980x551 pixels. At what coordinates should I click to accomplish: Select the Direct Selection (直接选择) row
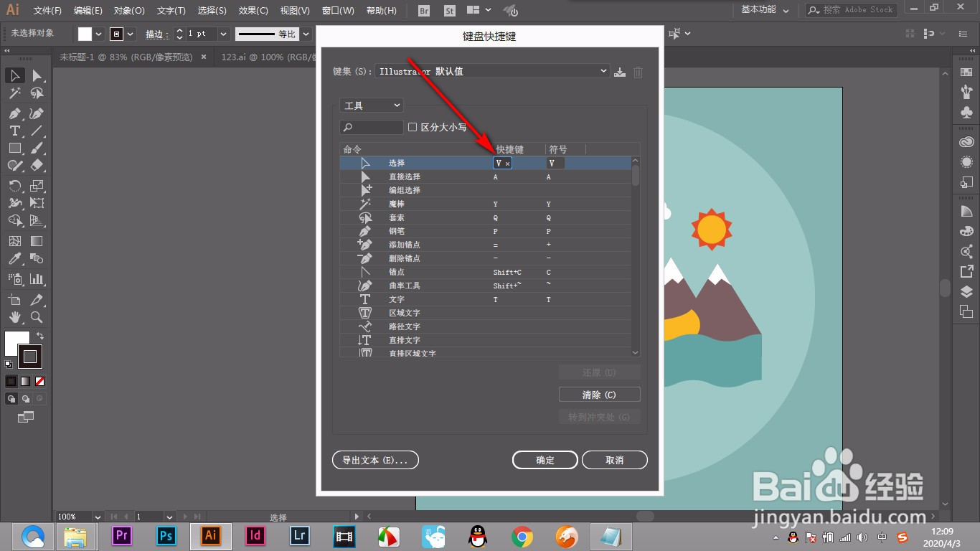pyautogui.click(x=486, y=177)
